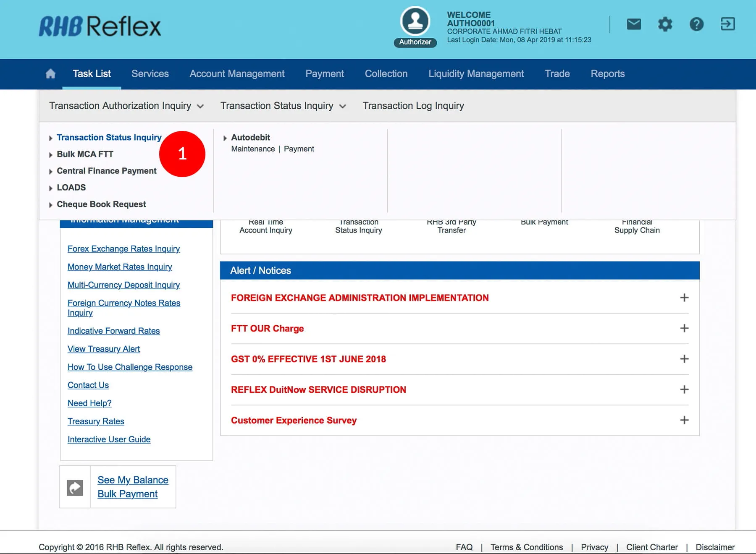Open the Payment menu

tap(324, 74)
